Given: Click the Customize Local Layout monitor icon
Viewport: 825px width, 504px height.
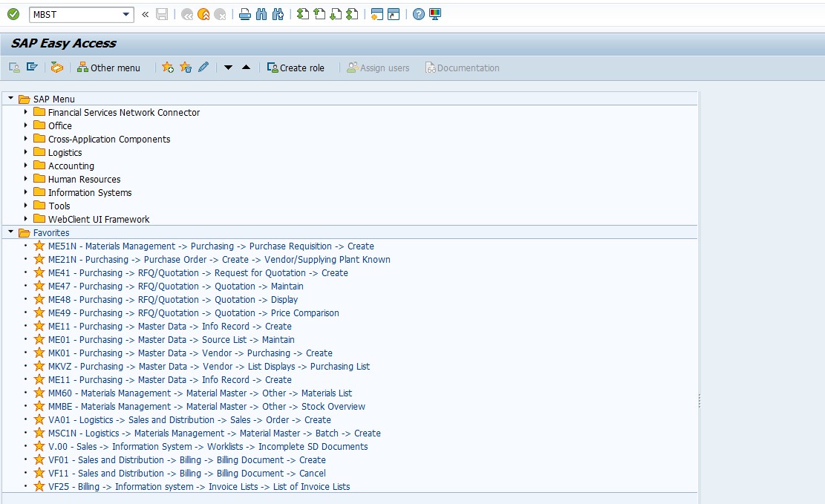Looking at the screenshot, I should (x=435, y=14).
